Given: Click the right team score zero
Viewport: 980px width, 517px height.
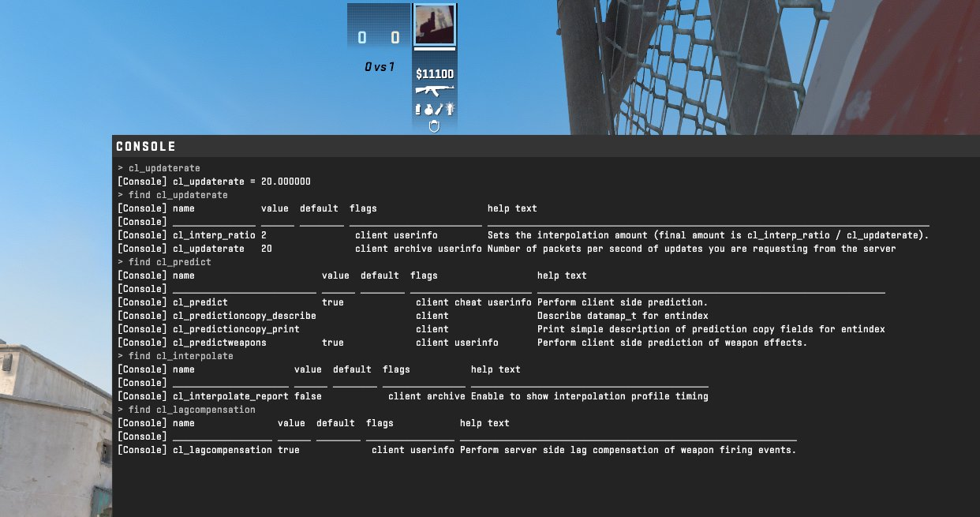Looking at the screenshot, I should click(x=395, y=37).
